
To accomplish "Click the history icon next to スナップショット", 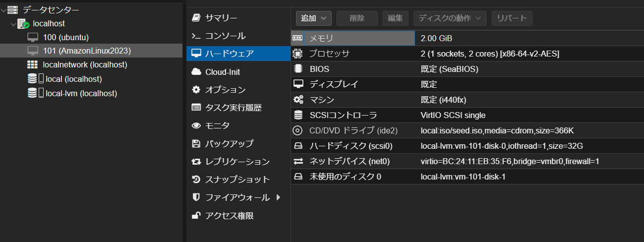I will [196, 180].
